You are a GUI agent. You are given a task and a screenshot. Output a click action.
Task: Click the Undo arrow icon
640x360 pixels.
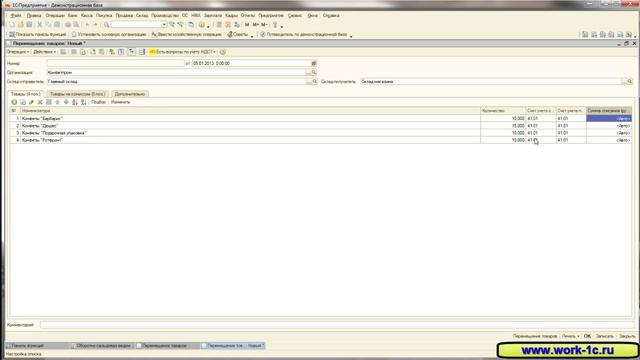(x=87, y=25)
